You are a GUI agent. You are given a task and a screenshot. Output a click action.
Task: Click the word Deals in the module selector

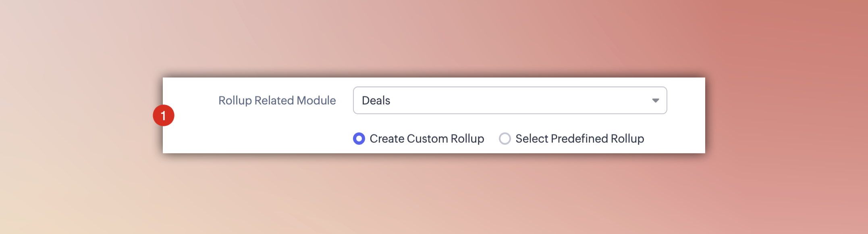click(376, 100)
